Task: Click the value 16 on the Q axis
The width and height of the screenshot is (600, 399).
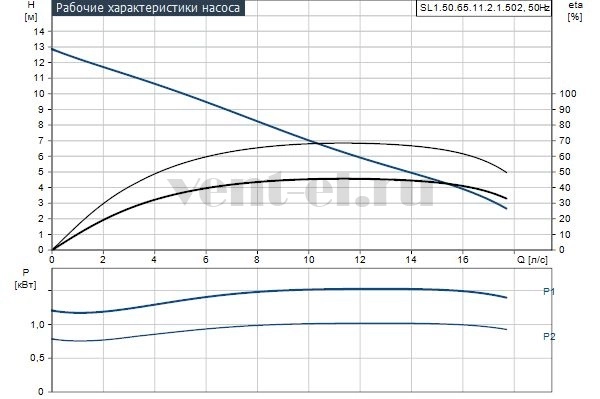Action: 463,260
